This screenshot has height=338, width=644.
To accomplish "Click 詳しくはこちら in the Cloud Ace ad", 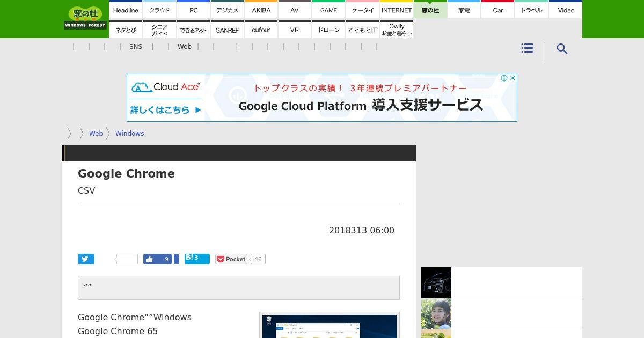I will pos(166,110).
